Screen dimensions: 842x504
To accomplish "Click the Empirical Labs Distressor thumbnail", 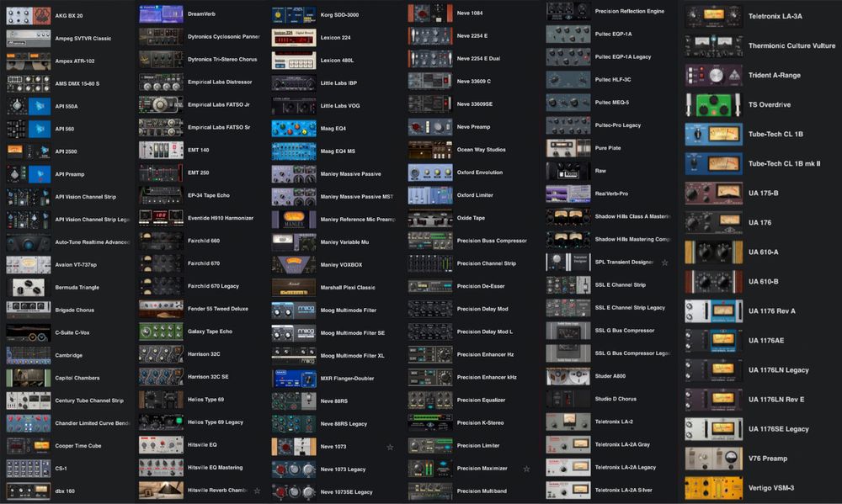I will (x=161, y=82).
